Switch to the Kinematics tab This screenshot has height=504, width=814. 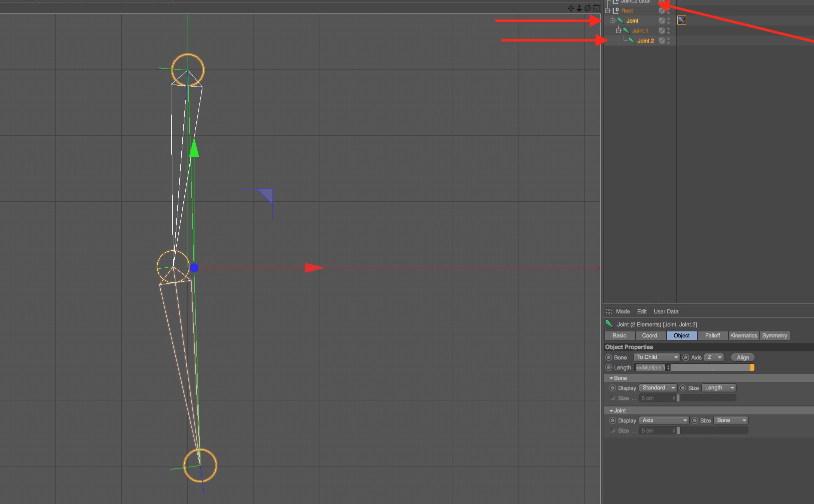(x=744, y=336)
